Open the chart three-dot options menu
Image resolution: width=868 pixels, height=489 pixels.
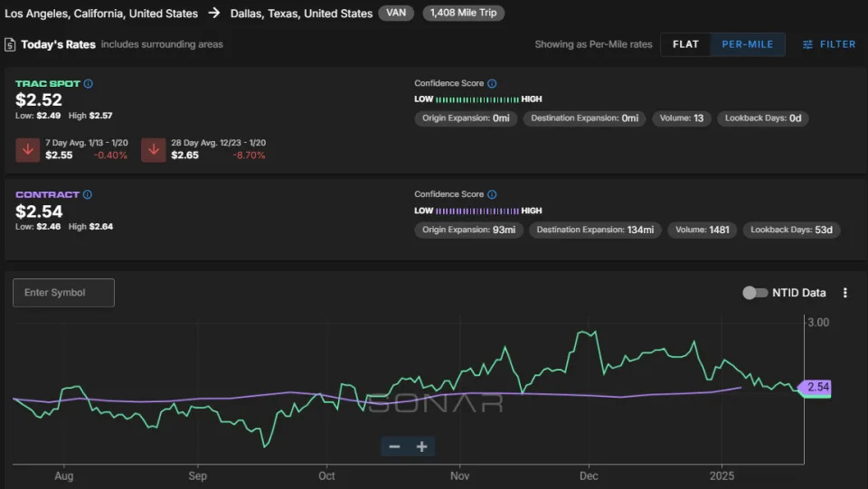[844, 293]
